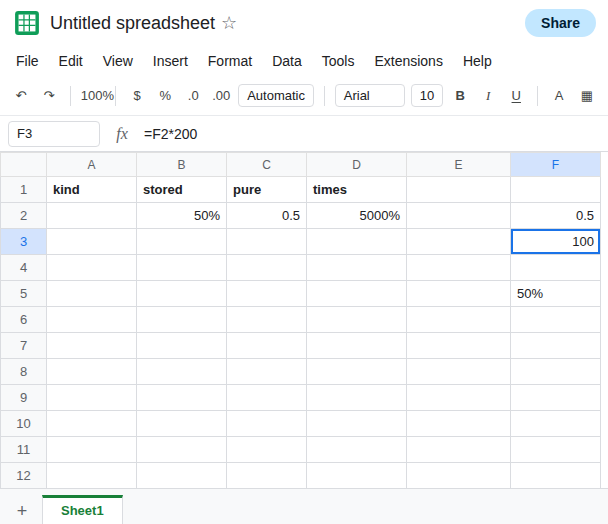The height and width of the screenshot is (524, 608).
Task: Click the cell containing 'stored'
Action: click(x=181, y=190)
